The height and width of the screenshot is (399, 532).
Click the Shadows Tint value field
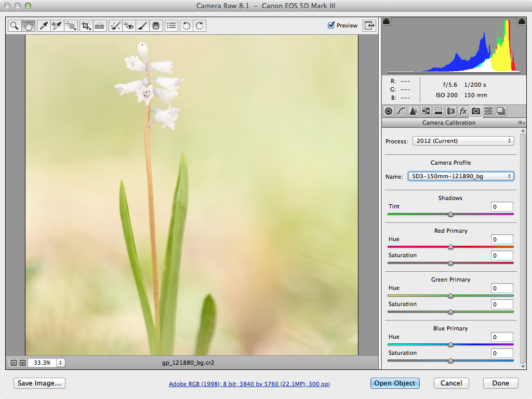click(502, 207)
